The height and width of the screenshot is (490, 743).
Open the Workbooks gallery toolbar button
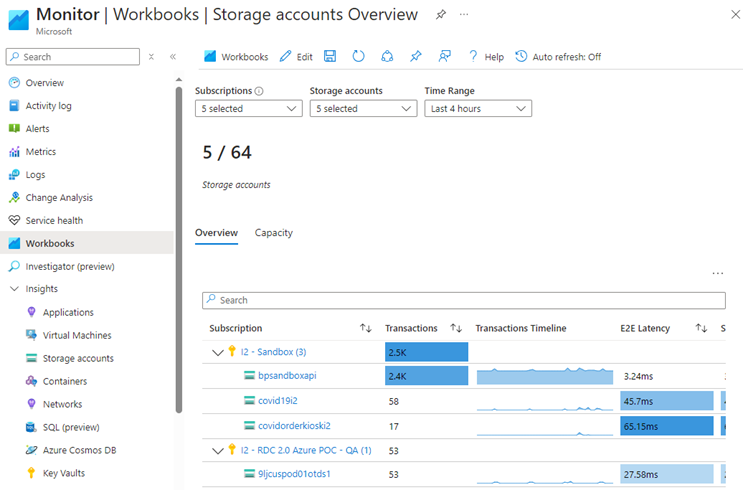coord(236,57)
